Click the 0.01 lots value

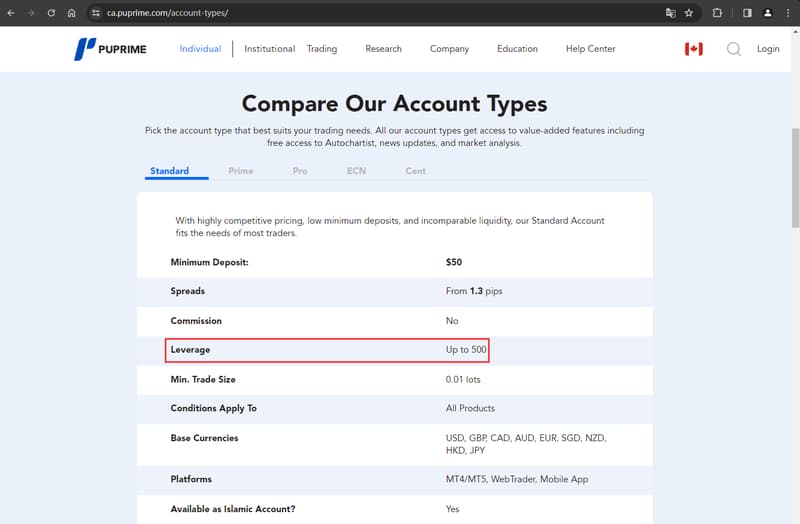pyautogui.click(x=463, y=380)
